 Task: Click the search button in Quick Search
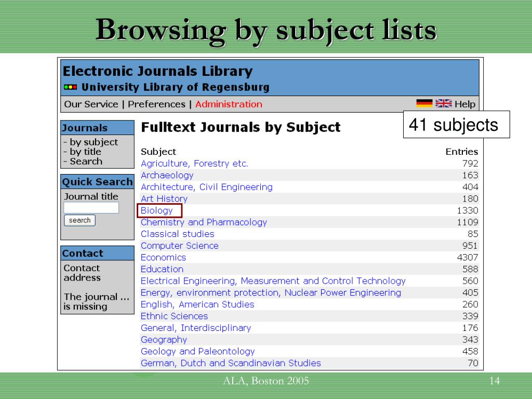[79, 220]
